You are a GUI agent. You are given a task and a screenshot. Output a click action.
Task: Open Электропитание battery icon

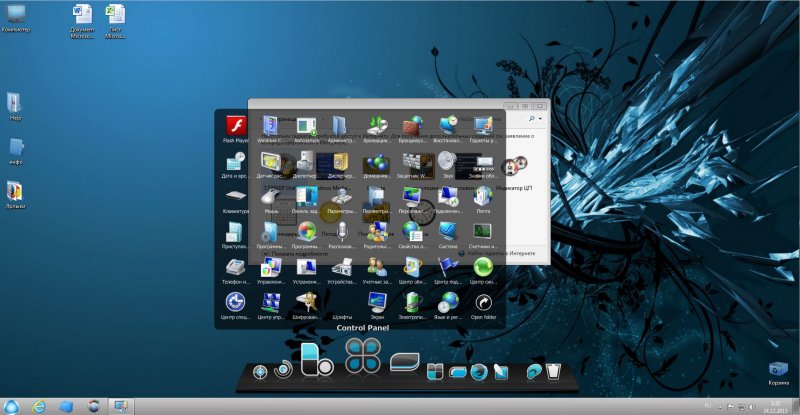(412, 302)
